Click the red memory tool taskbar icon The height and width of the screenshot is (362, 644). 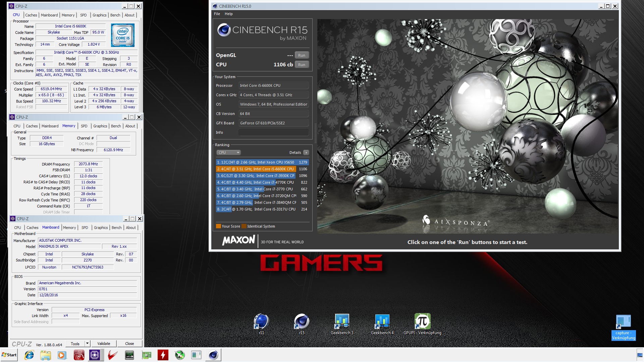(x=79, y=355)
